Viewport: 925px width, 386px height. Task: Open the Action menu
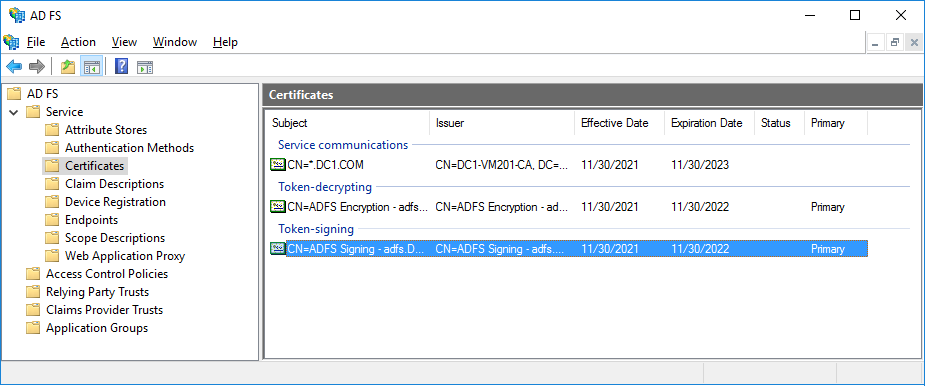pyautogui.click(x=78, y=42)
